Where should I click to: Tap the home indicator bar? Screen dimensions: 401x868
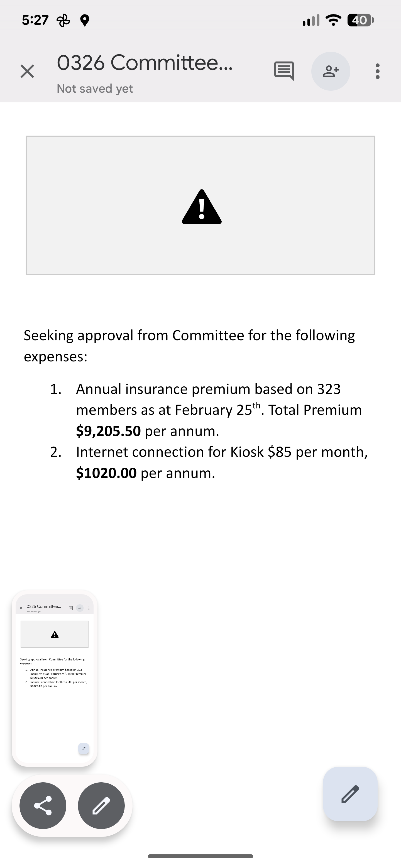pyautogui.click(x=200, y=856)
